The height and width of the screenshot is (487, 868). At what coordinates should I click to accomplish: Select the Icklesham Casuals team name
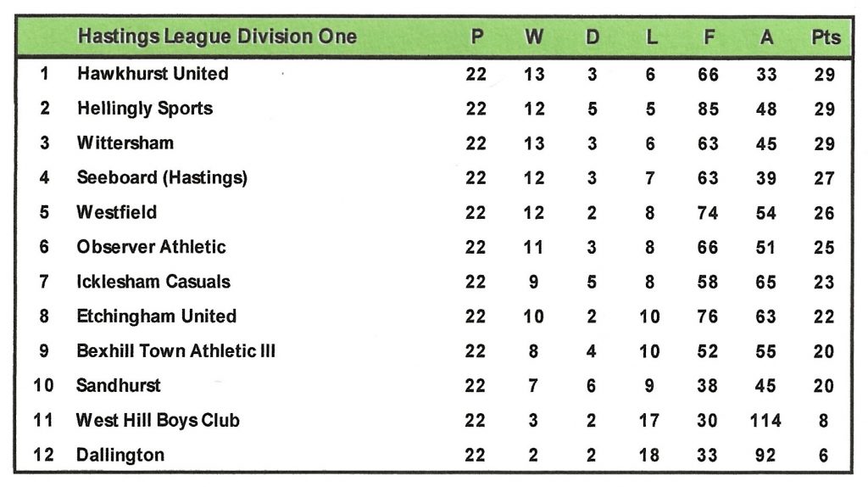(x=153, y=282)
